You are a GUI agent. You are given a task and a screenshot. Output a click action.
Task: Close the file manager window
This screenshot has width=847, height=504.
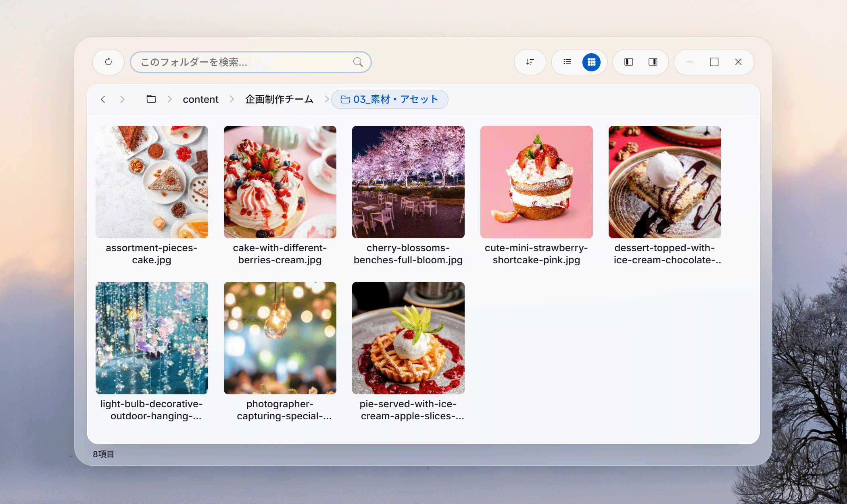[738, 62]
